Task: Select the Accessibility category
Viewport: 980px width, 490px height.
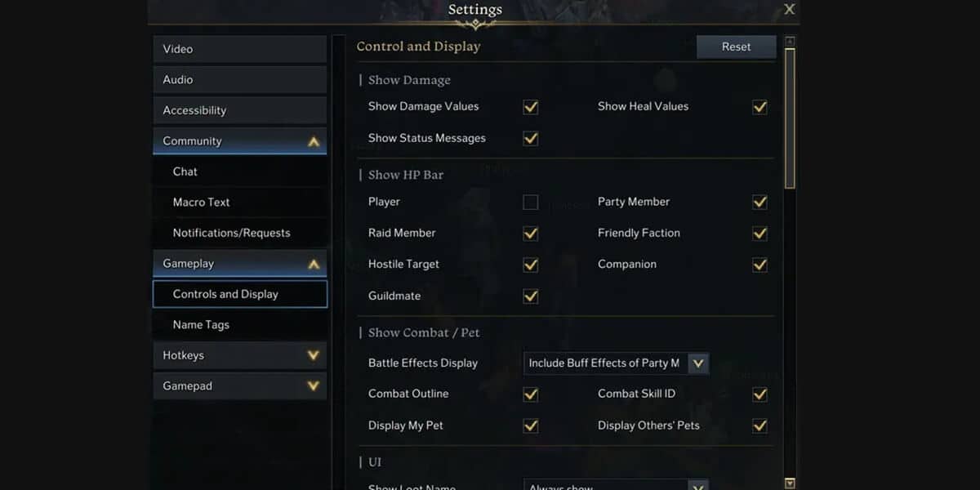Action: (239, 110)
